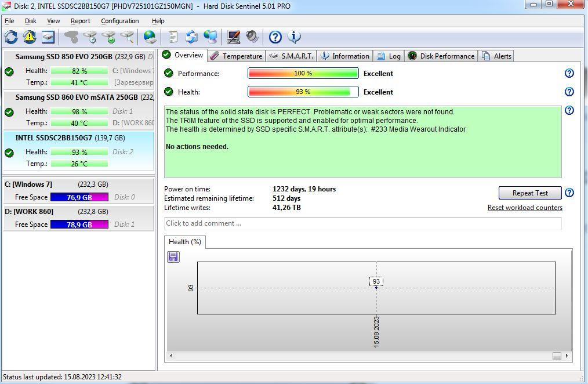Open the Disk menu
This screenshot has height=384, width=588.
[31, 21]
